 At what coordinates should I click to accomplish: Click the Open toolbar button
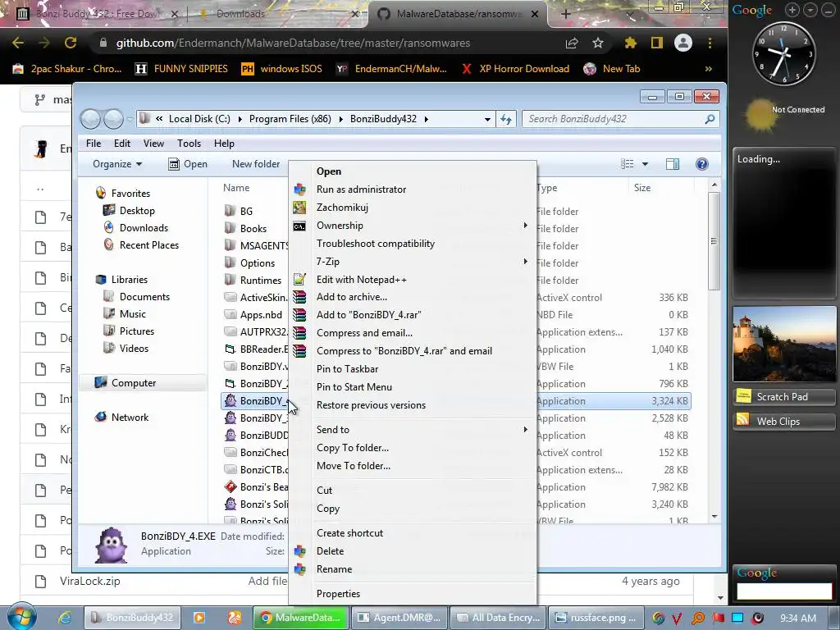(x=188, y=164)
